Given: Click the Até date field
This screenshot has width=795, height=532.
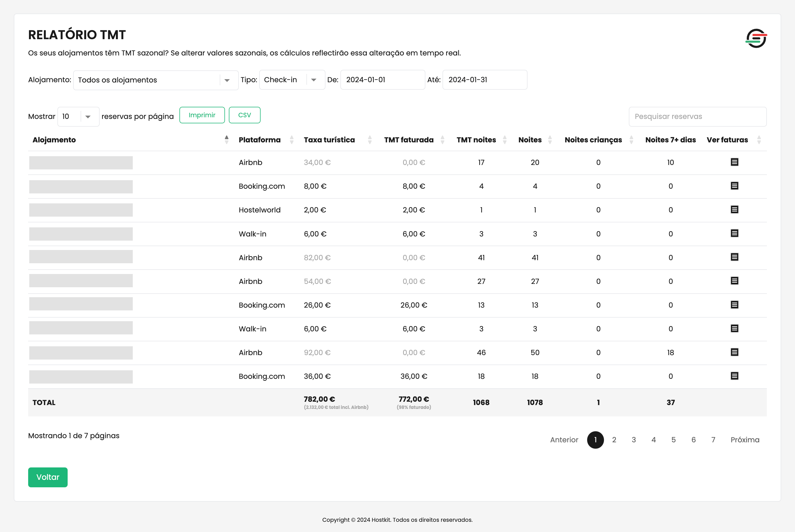Looking at the screenshot, I should pyautogui.click(x=485, y=80).
